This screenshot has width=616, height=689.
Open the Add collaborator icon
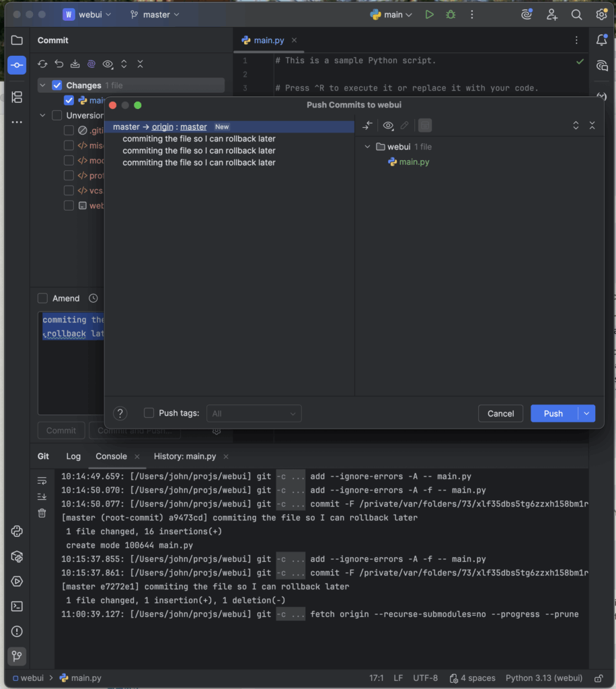pos(552,15)
